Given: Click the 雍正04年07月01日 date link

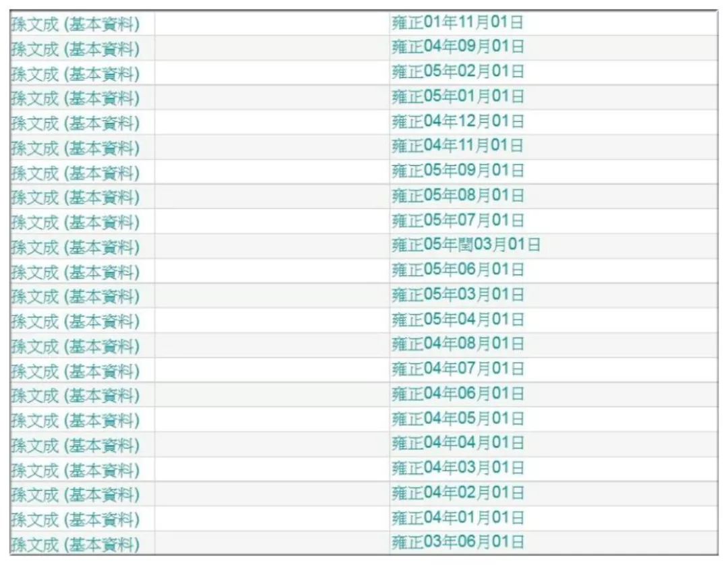Looking at the screenshot, I should point(457,369).
